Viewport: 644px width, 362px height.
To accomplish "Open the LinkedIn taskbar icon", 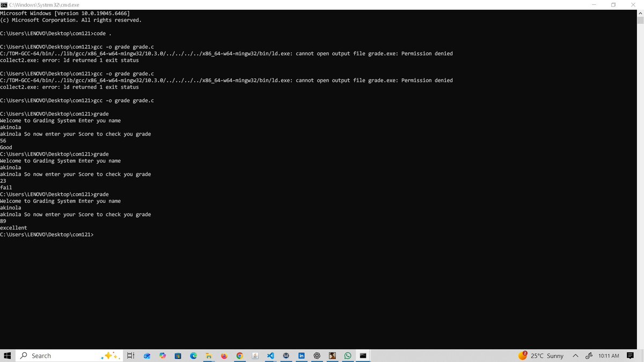I will point(301,356).
